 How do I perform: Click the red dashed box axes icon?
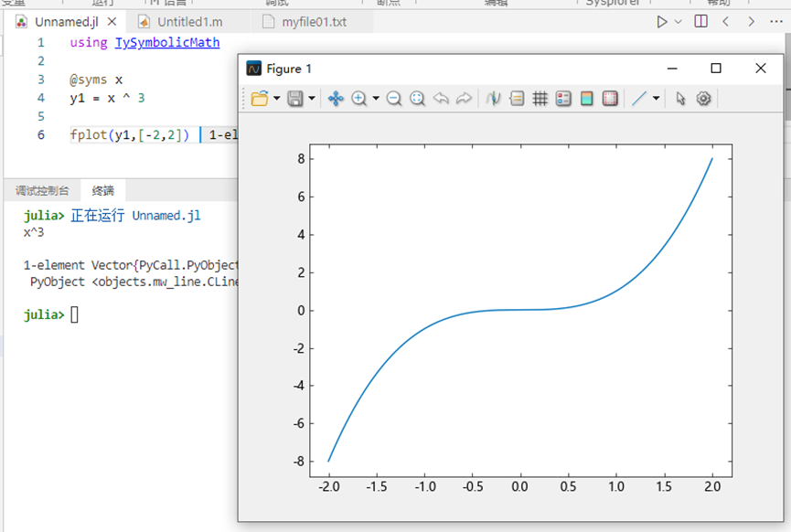[610, 99]
